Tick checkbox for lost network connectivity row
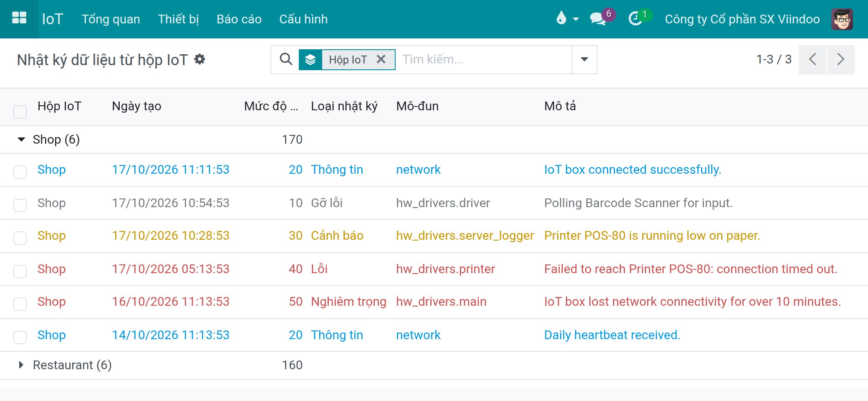868x401 pixels. click(20, 304)
